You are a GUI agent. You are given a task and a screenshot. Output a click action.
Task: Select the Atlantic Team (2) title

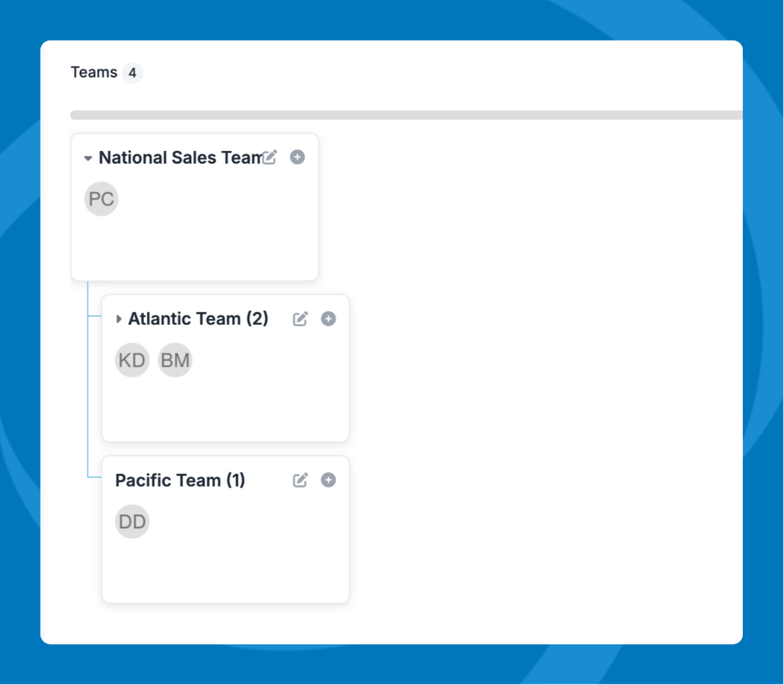click(198, 318)
